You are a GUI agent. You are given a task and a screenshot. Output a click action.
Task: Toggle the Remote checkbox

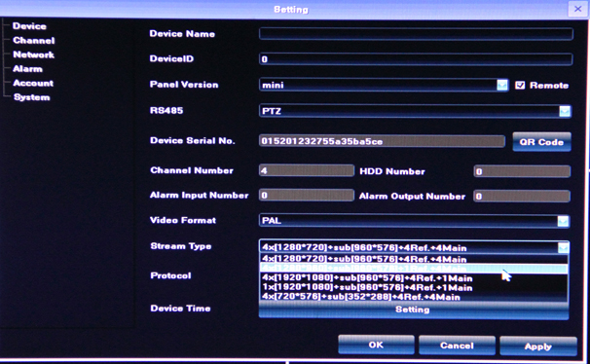520,85
